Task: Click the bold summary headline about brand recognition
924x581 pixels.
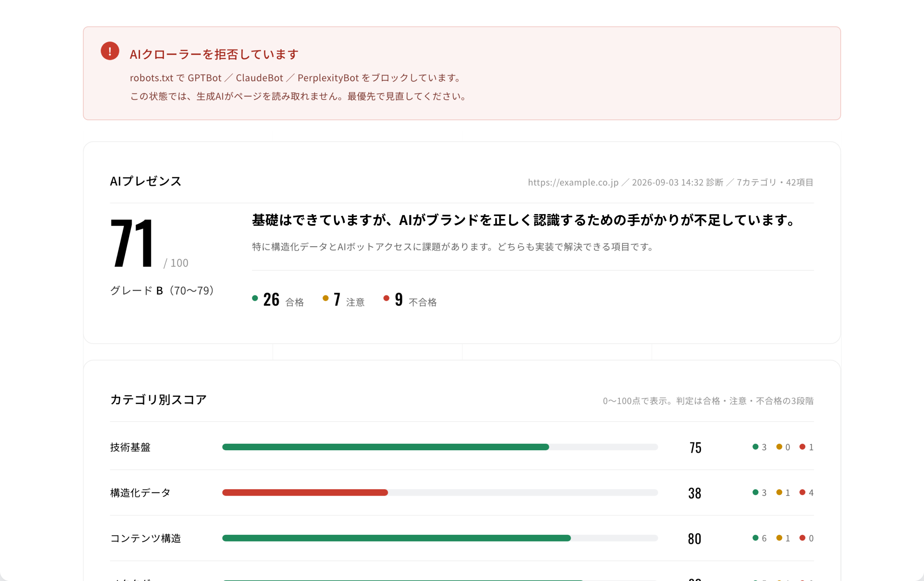Action: pos(524,220)
